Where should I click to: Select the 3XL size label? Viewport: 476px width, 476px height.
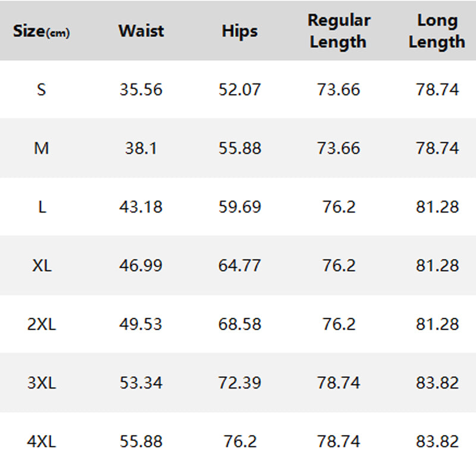pos(41,383)
